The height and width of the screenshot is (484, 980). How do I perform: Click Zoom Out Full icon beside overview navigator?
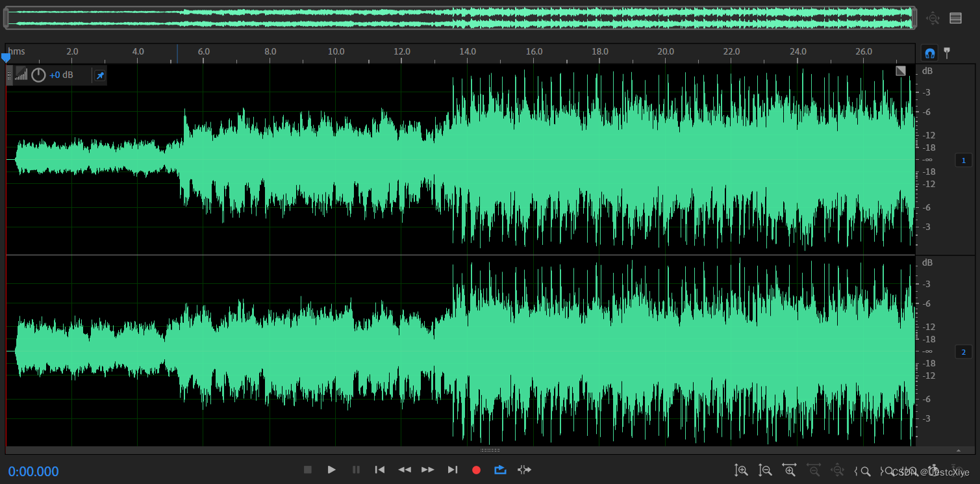point(933,18)
